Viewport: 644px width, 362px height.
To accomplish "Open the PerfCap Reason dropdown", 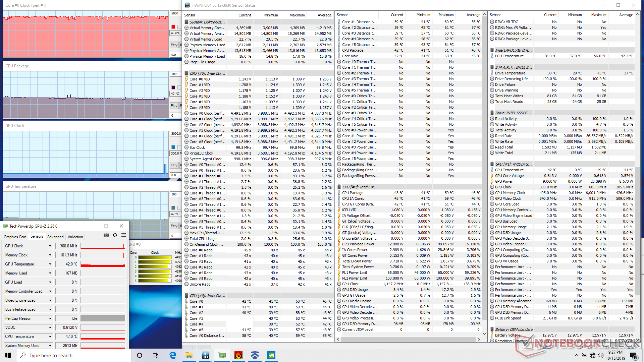I will 50,318.
